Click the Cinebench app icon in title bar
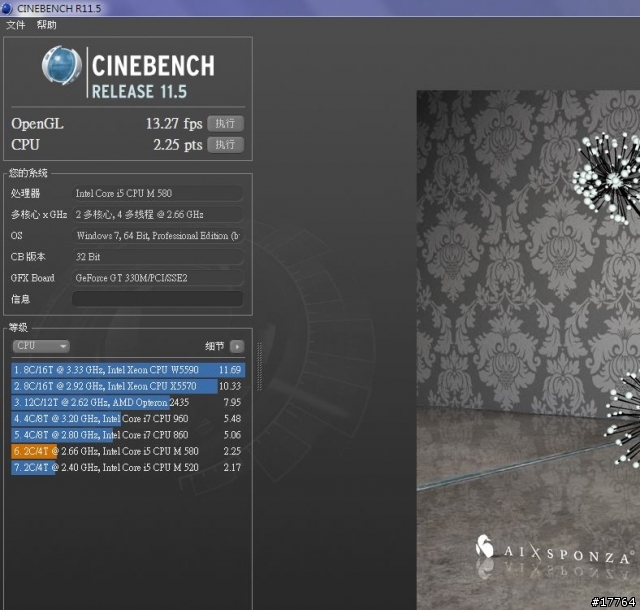640x610 pixels. tap(7, 8)
